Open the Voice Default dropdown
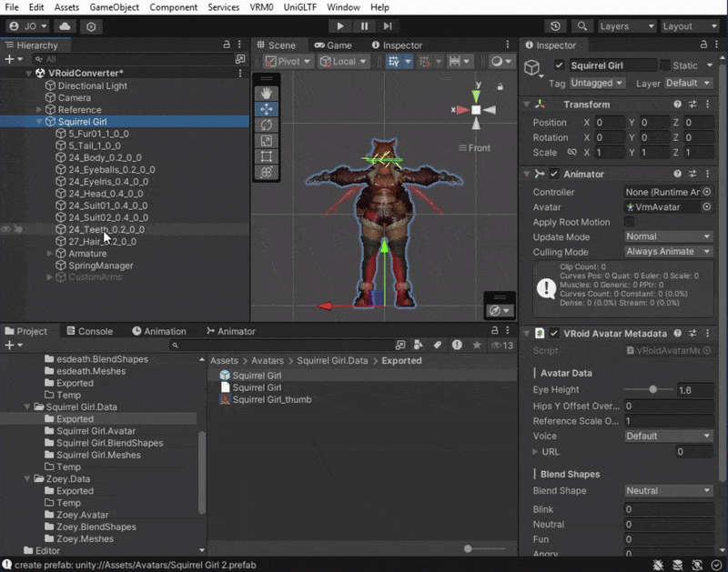The width and height of the screenshot is (728, 572). pos(669,437)
